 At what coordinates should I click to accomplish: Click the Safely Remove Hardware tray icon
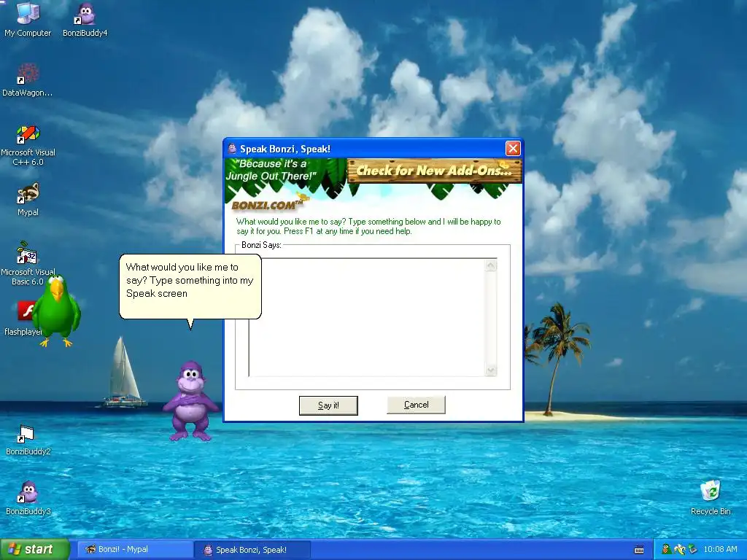[x=693, y=550]
